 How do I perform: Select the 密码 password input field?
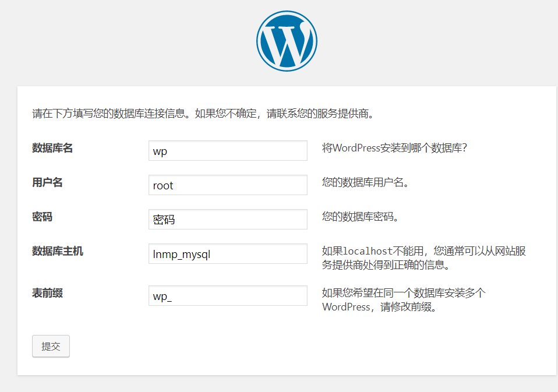click(227, 219)
